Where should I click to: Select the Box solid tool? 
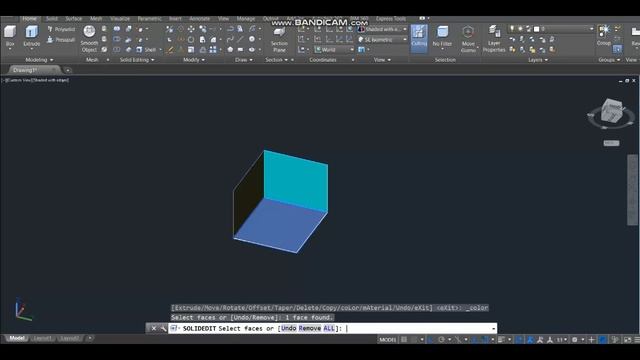[10, 36]
